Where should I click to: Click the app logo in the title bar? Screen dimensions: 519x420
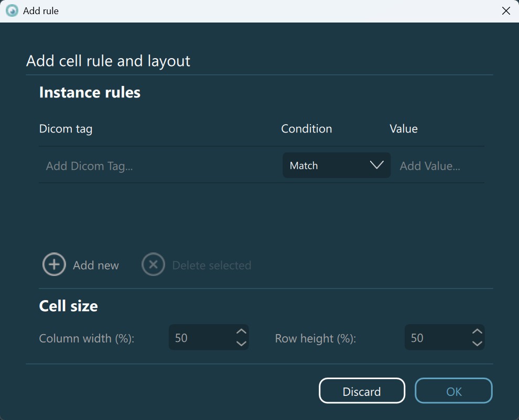click(12, 10)
